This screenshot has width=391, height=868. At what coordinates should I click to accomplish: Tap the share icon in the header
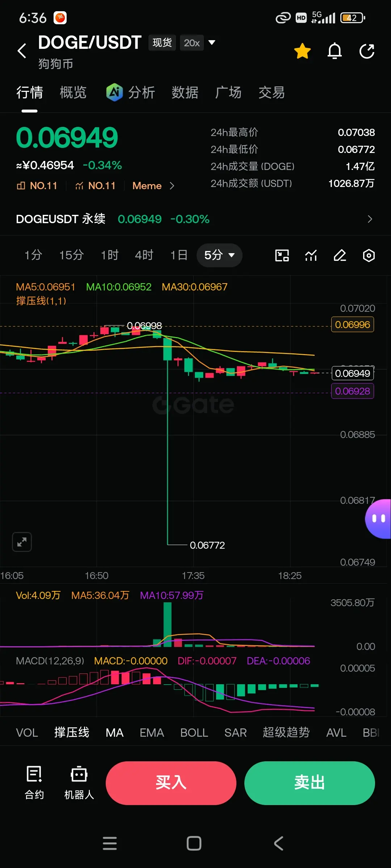pos(367,51)
